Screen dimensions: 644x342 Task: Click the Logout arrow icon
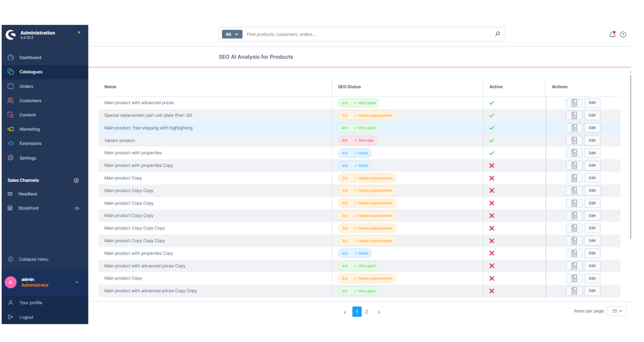(x=10, y=317)
